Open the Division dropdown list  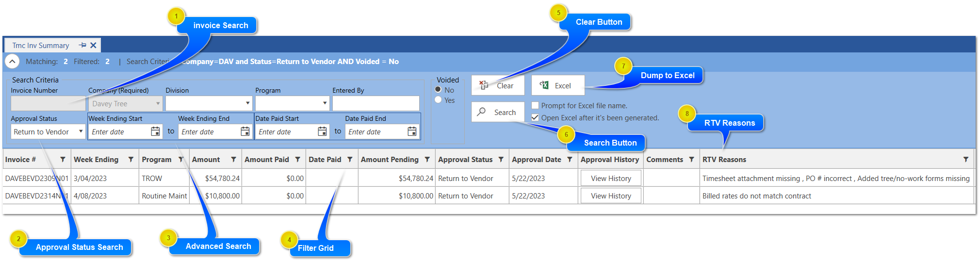(x=247, y=103)
